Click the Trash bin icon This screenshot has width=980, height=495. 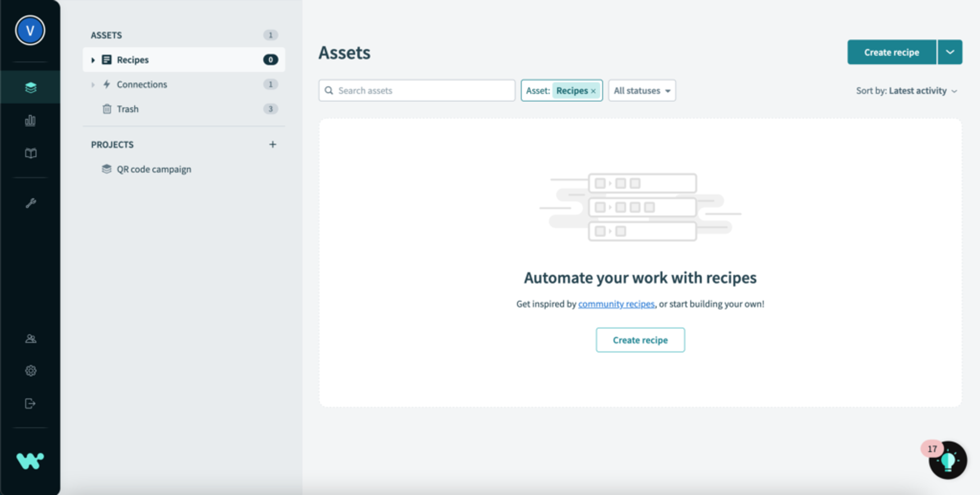[107, 109]
